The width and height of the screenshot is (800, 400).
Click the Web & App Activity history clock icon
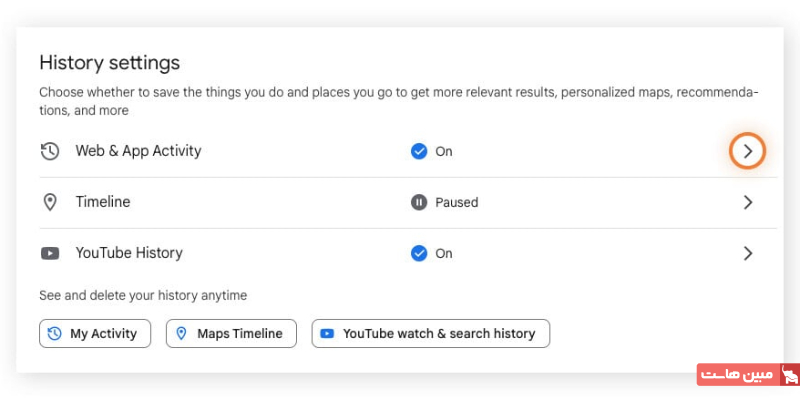coord(49,151)
